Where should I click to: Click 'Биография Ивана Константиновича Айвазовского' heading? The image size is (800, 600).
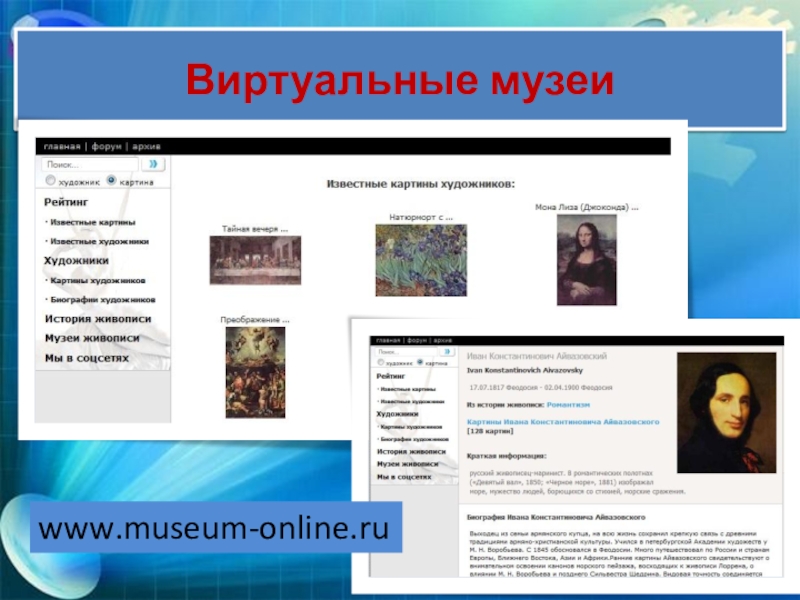556,517
